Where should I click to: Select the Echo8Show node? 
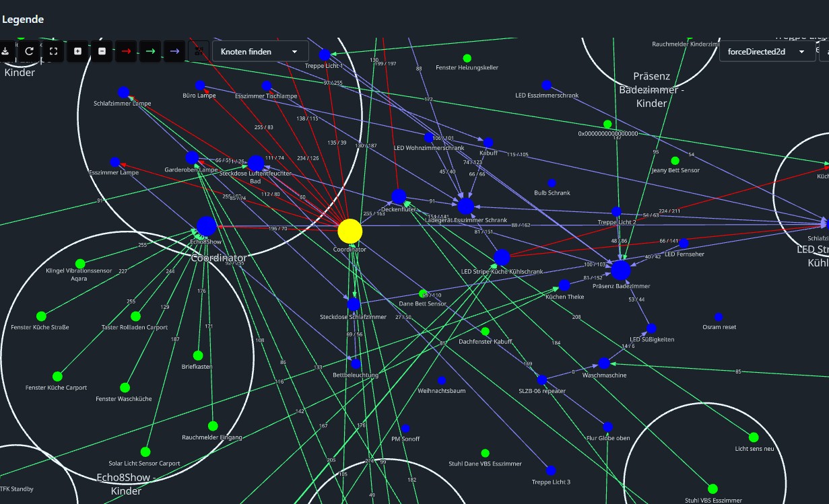pyautogui.click(x=206, y=226)
